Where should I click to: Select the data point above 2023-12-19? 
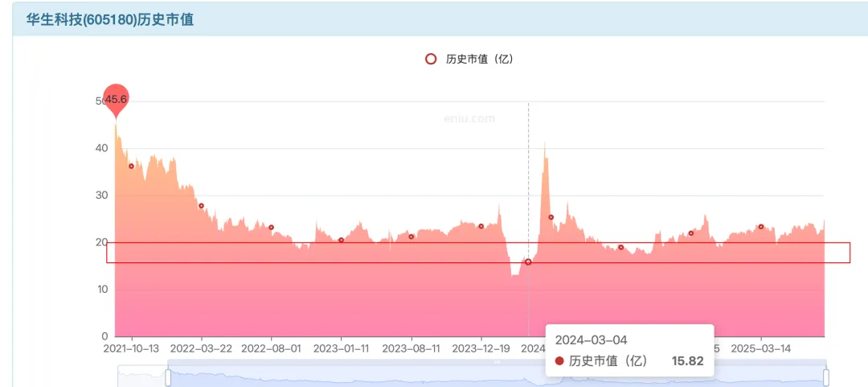pyautogui.click(x=481, y=226)
